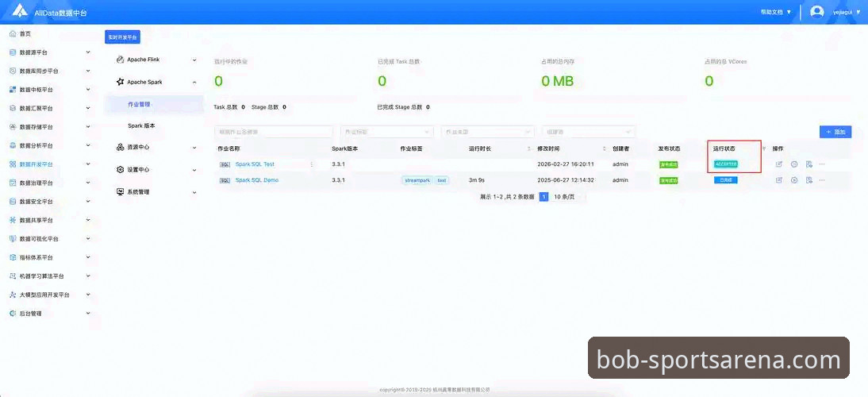
Task: Sort by 修改时间 column arrows
Action: pos(604,149)
